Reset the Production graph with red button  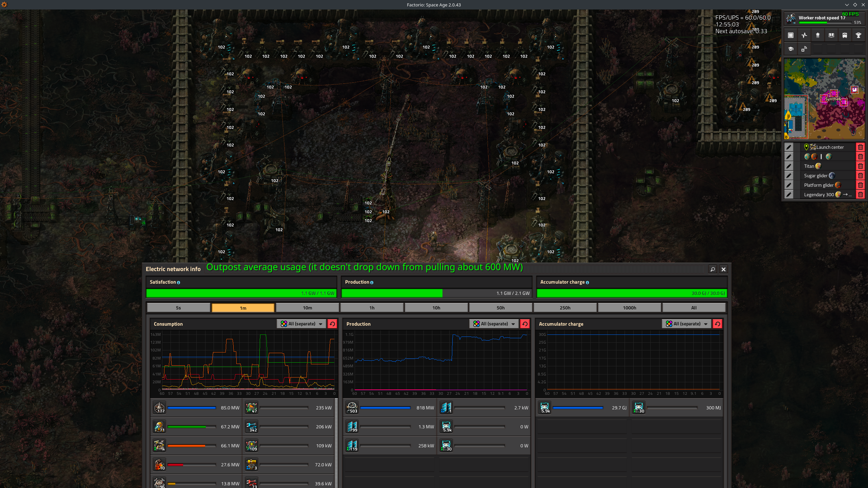point(525,324)
